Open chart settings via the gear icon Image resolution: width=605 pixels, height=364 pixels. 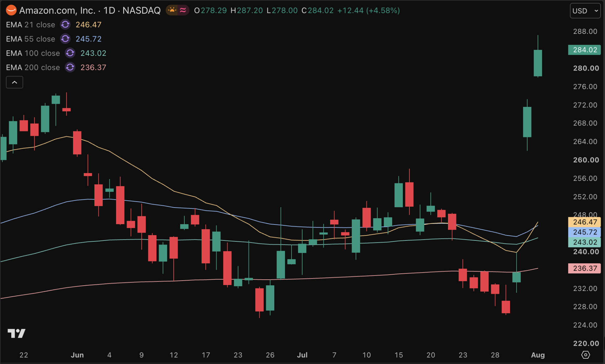pyautogui.click(x=586, y=355)
